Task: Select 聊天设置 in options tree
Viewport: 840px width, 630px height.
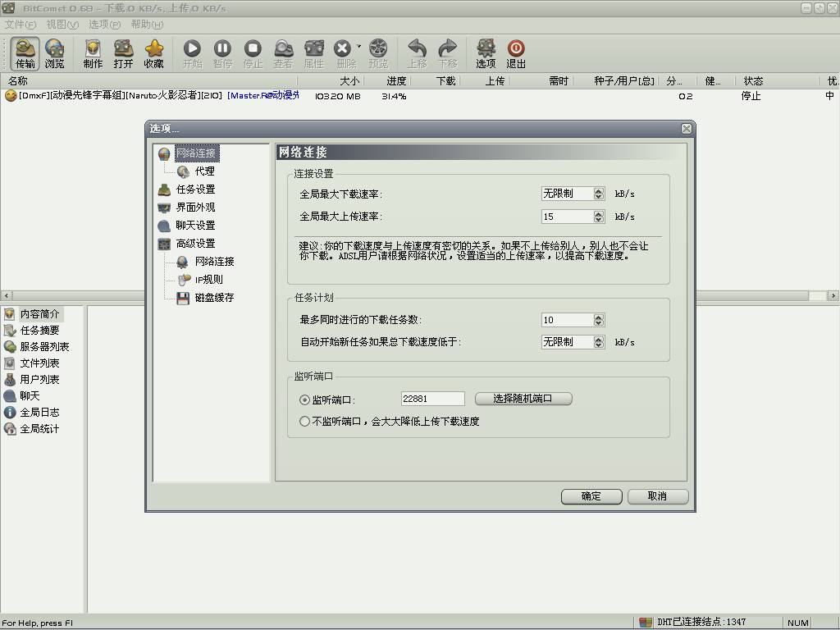Action: coord(195,225)
